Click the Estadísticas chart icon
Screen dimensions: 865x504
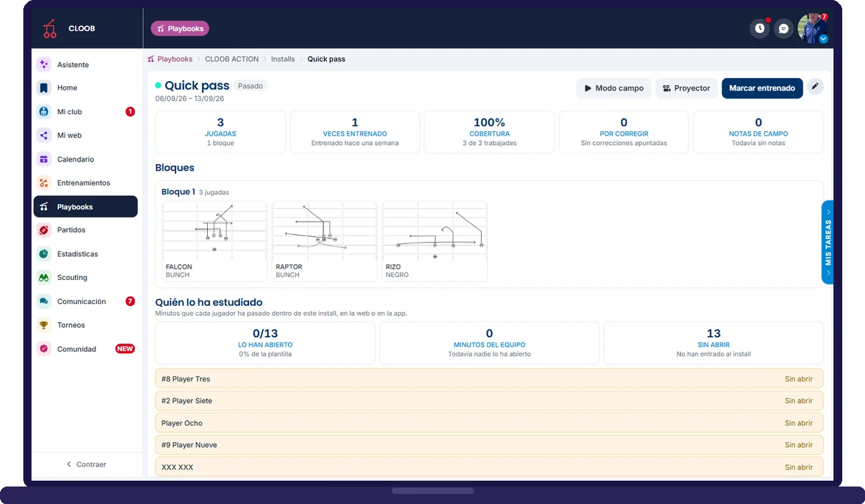44,254
